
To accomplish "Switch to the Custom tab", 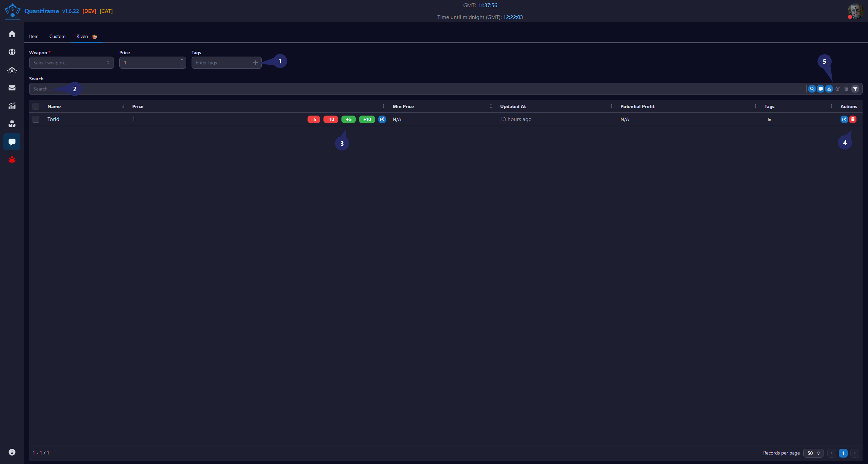I will tap(57, 36).
